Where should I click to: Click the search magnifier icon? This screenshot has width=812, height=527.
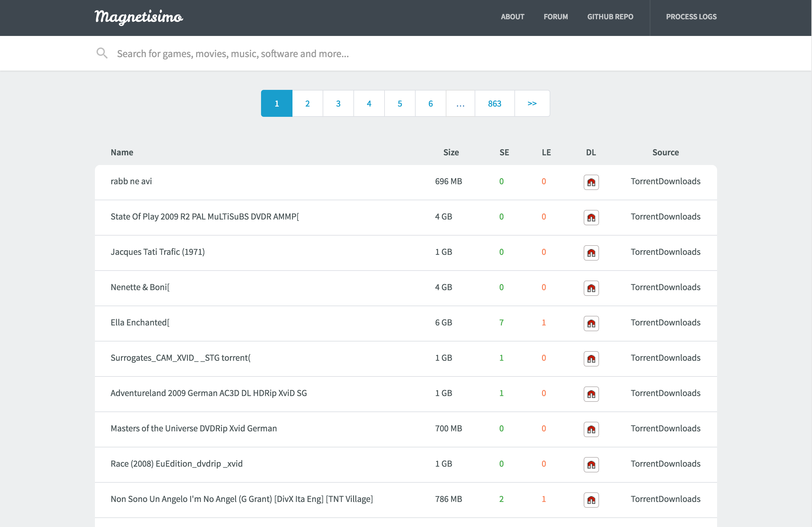click(102, 53)
